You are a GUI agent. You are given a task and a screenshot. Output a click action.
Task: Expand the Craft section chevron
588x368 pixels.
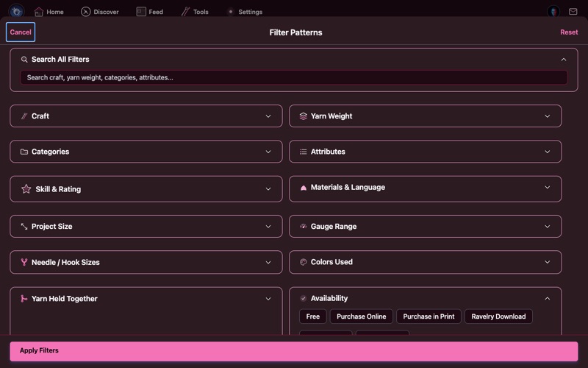tap(268, 116)
